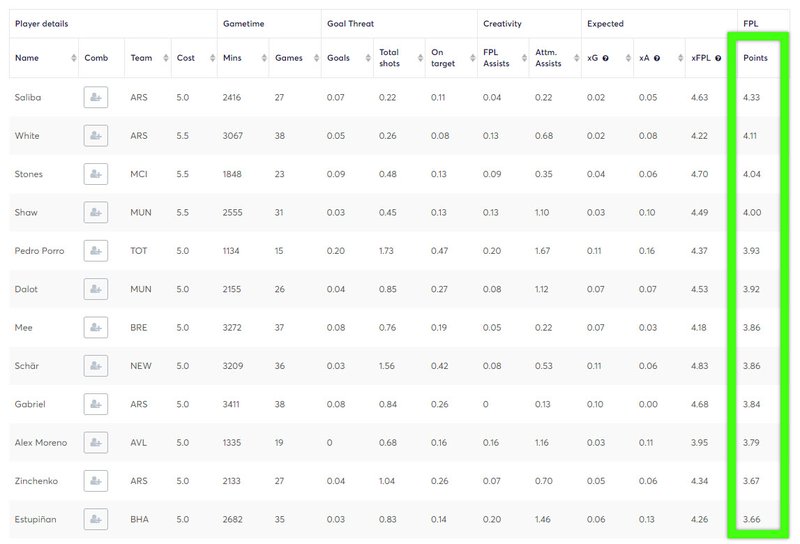The image size is (800, 544).
Task: Add Stones to player comparison
Action: click(x=96, y=174)
